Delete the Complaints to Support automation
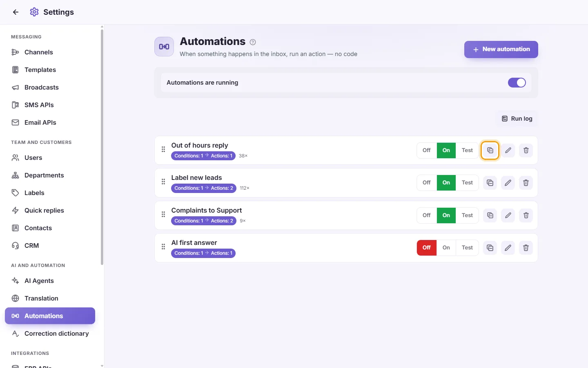This screenshot has height=368, width=588. (x=526, y=215)
